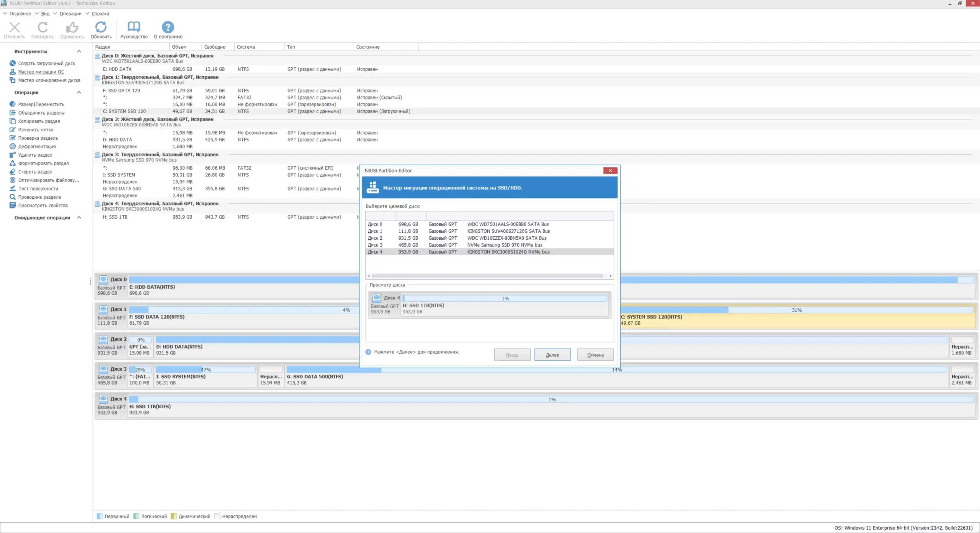980x533 pixels.
Task: Open the OS Migration Wizard (Мастер миграции ОС)
Action: [41, 72]
